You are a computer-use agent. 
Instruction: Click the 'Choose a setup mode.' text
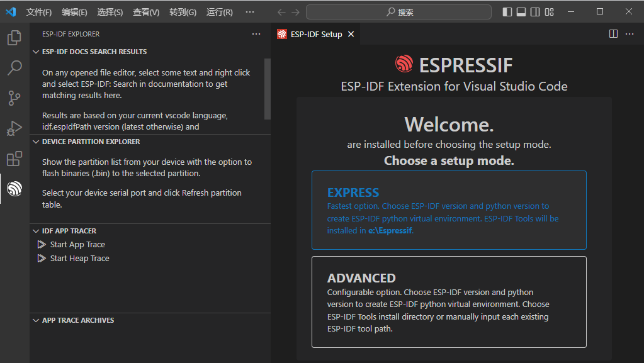[449, 160]
